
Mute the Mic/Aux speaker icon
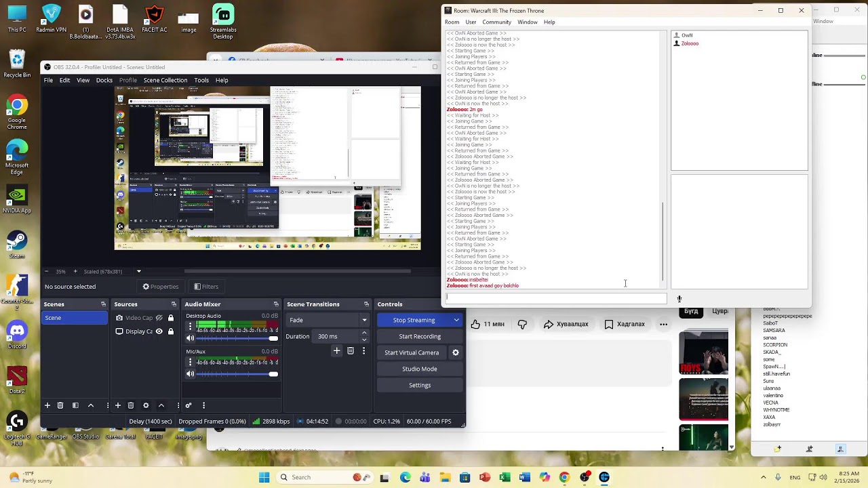[190, 373]
